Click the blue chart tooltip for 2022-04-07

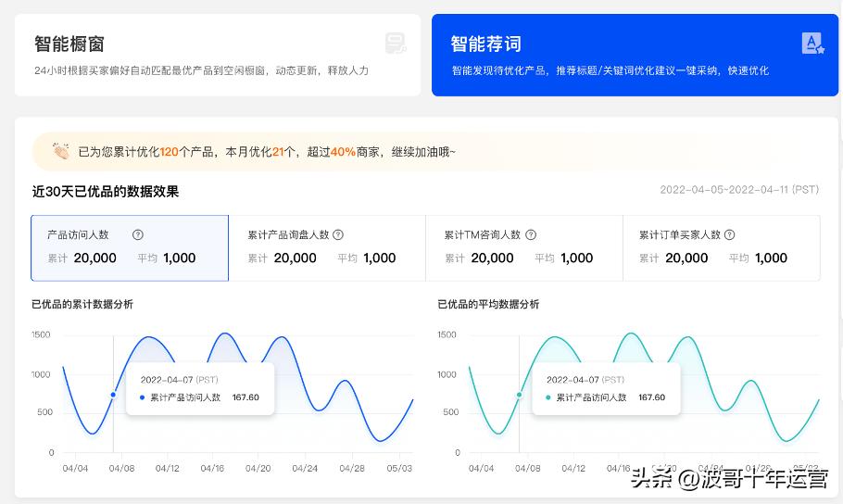tap(200, 388)
